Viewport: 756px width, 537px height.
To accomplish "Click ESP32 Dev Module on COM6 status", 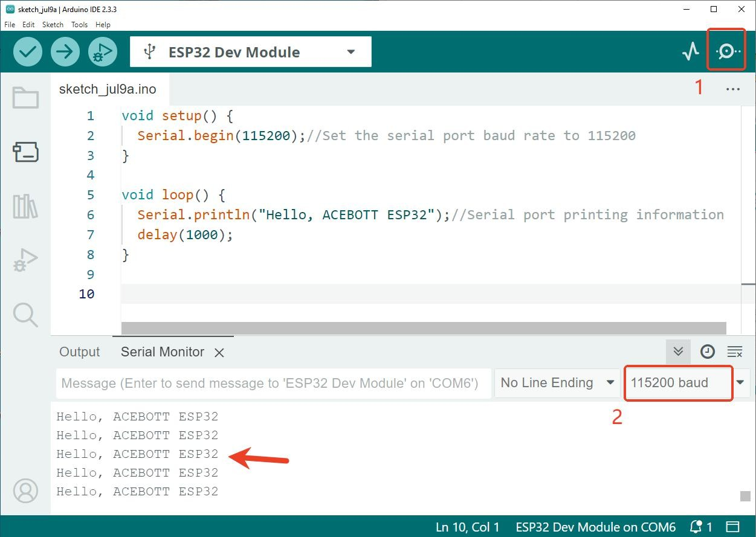I will tap(595, 527).
